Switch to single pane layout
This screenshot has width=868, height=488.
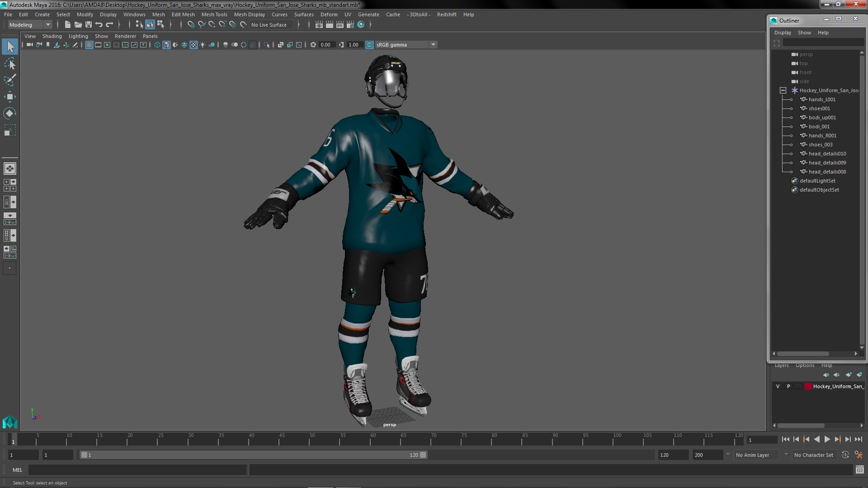click(x=10, y=169)
